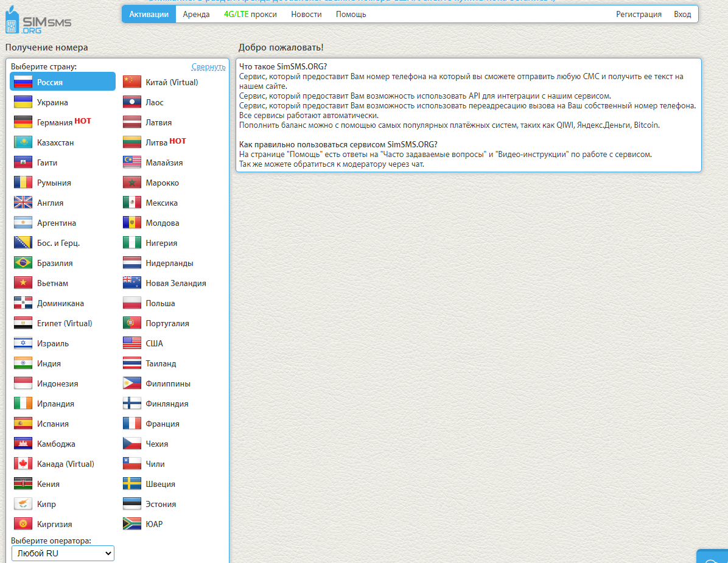728x563 pixels.
Task: Open the 'Аренда' tab
Action: (196, 14)
